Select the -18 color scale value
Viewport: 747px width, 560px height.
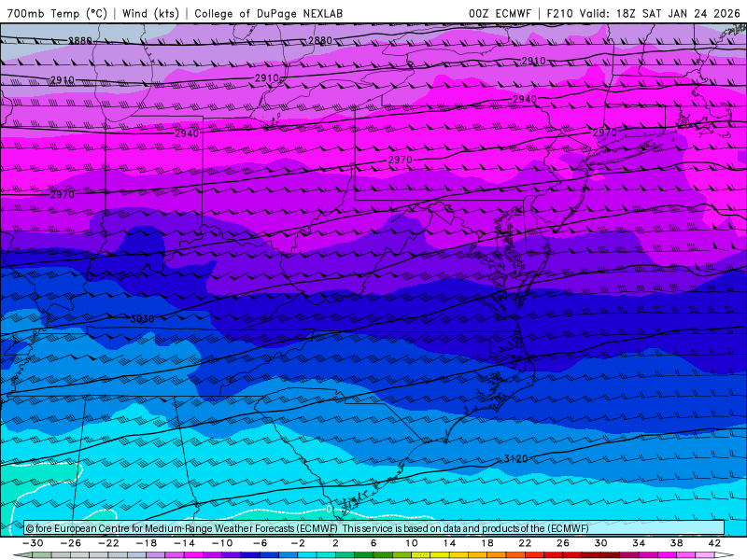click(x=147, y=543)
